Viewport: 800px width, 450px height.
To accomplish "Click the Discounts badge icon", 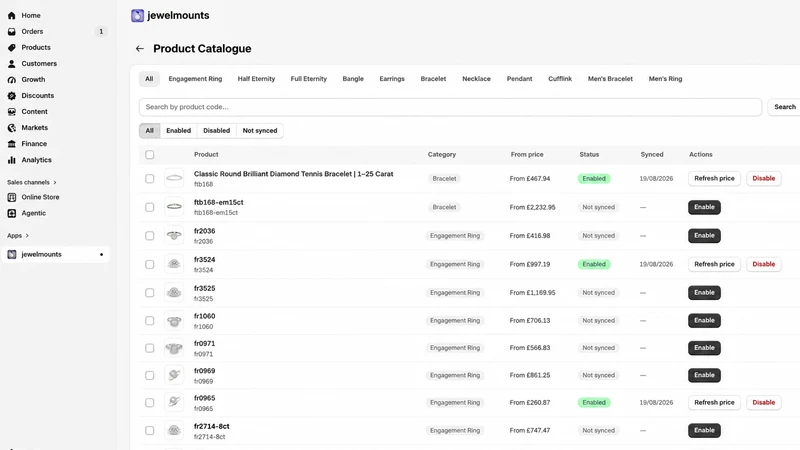I will click(x=12, y=95).
